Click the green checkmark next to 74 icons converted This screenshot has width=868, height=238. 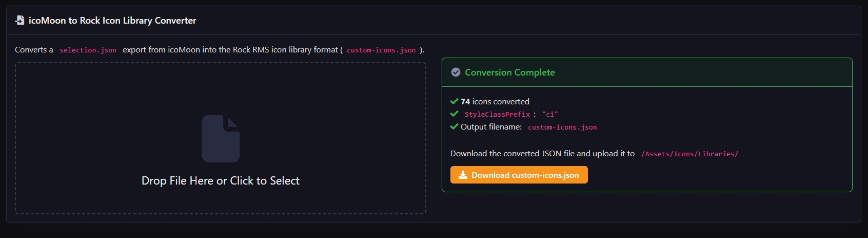454,101
